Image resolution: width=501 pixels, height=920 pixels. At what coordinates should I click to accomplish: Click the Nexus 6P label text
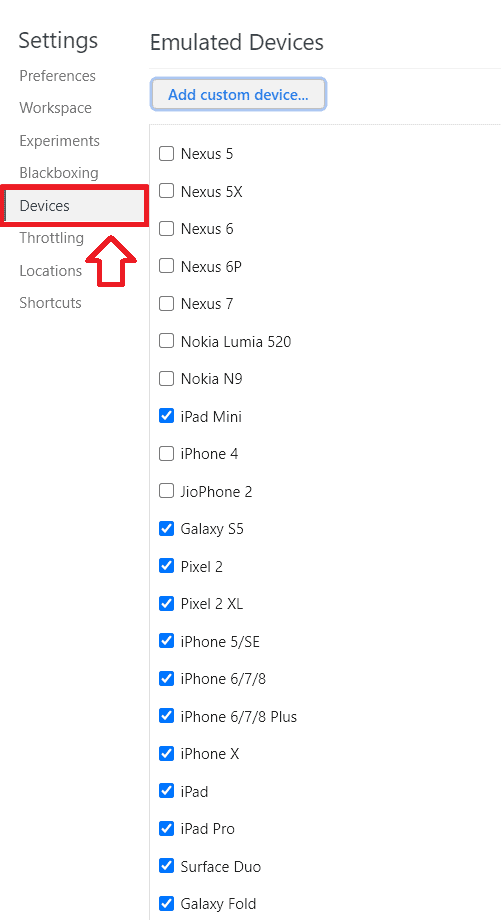(211, 266)
